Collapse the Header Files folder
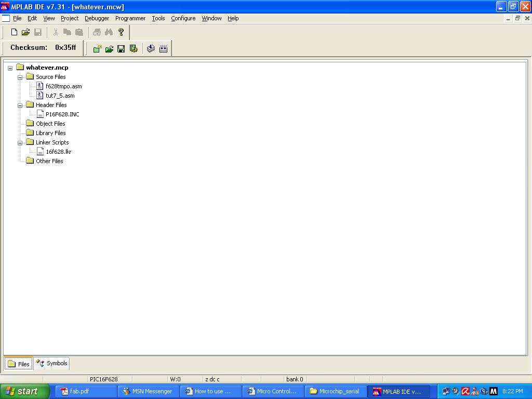The width and height of the screenshot is (532, 399). [20, 105]
